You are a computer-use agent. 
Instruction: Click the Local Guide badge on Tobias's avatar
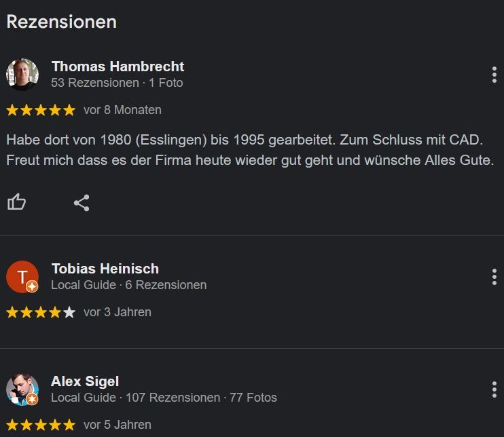coord(32,286)
